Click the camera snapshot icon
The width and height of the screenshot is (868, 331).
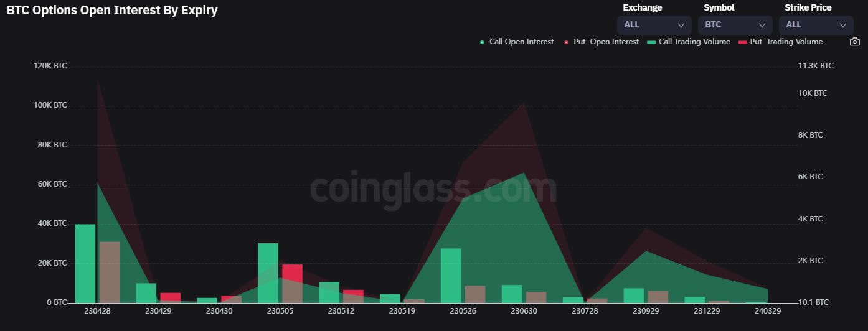click(x=854, y=42)
